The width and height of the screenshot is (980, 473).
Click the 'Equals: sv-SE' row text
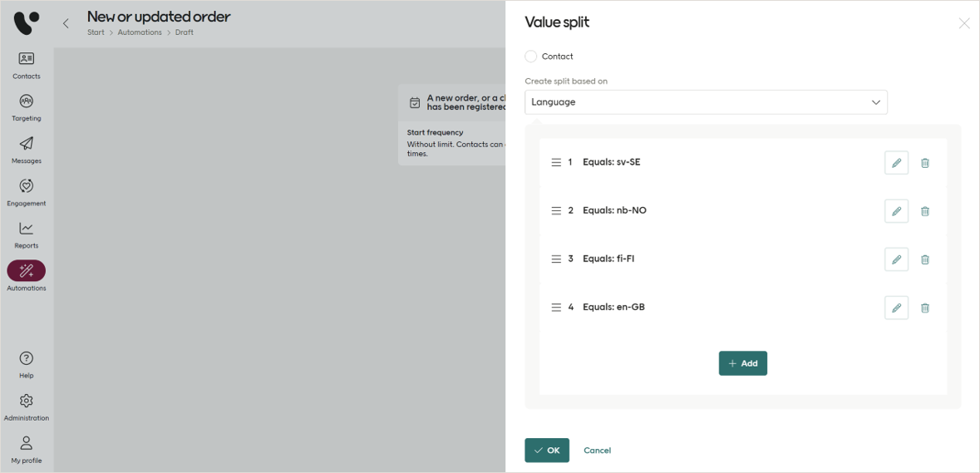point(611,162)
